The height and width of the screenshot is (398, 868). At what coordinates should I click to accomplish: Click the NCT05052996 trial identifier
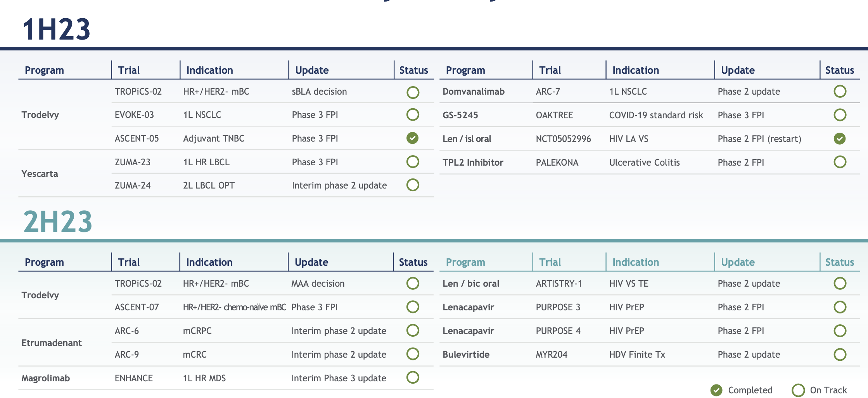pos(563,139)
